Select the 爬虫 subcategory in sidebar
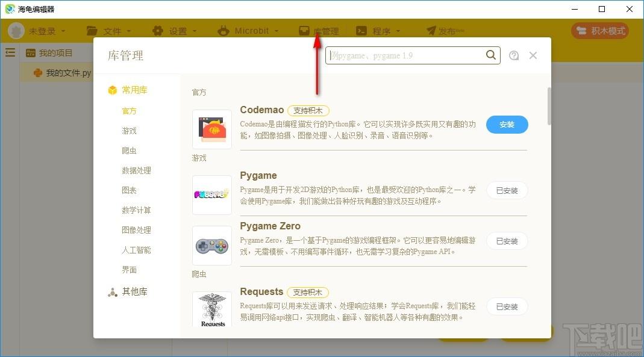Image resolution: width=644 pixels, height=357 pixels. click(x=129, y=151)
